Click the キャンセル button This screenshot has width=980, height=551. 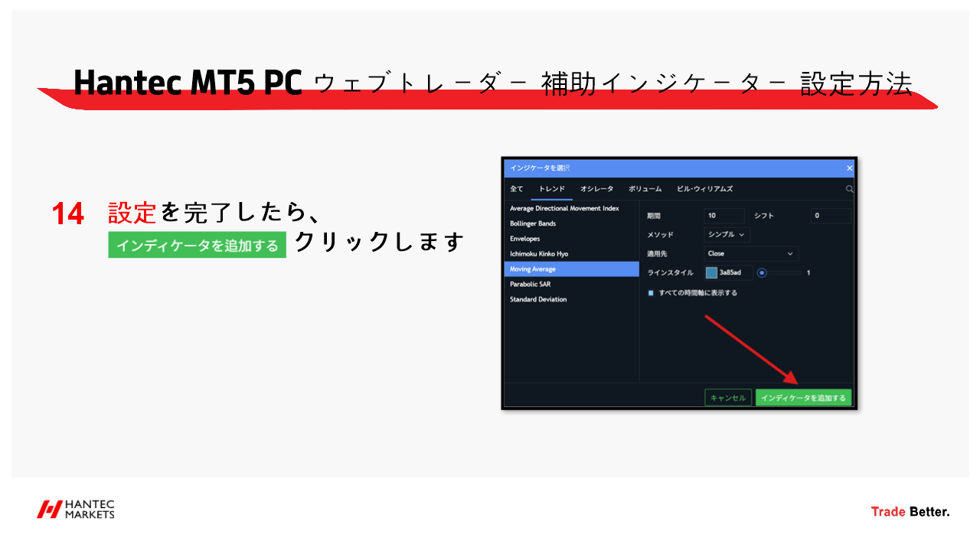click(727, 398)
